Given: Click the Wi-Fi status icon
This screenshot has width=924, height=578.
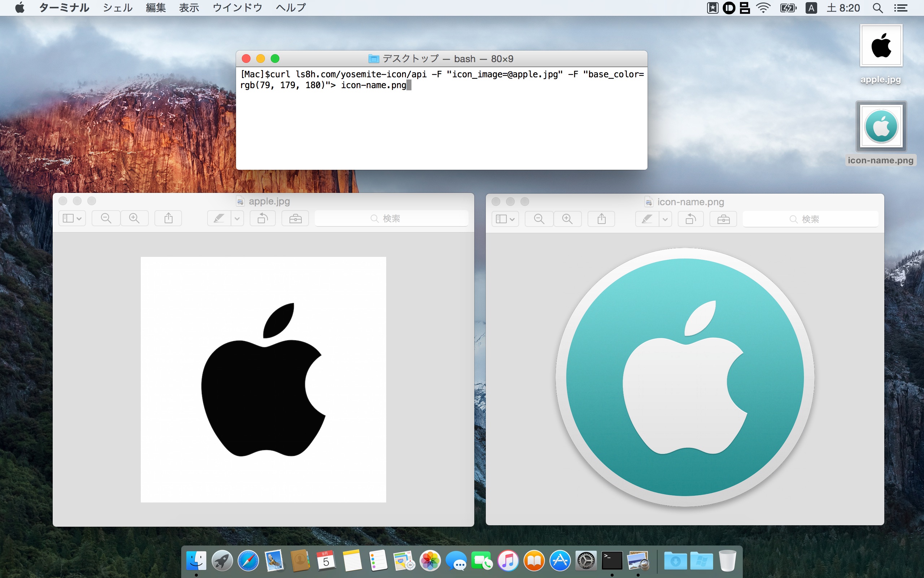Looking at the screenshot, I should 763,8.
